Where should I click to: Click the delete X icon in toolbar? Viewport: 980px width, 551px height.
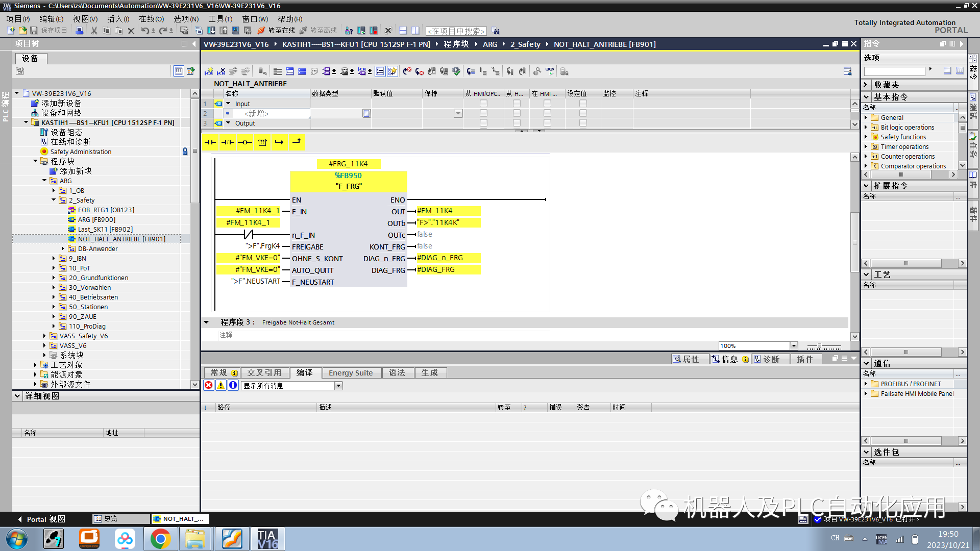[131, 31]
